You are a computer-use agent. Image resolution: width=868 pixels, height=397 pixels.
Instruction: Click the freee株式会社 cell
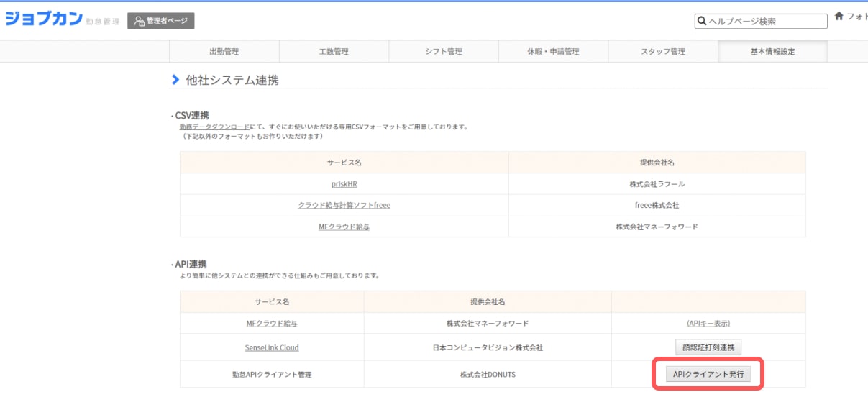coord(657,205)
